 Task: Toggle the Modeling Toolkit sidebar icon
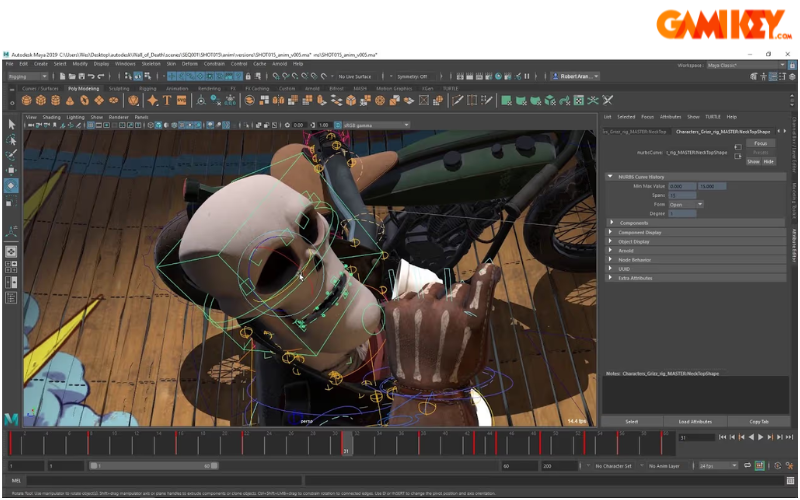pyautogui.click(x=754, y=77)
